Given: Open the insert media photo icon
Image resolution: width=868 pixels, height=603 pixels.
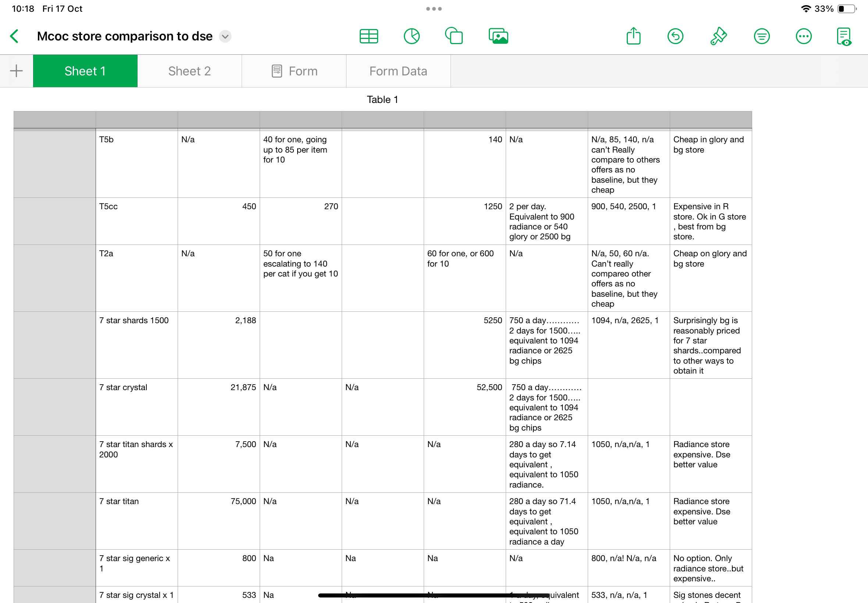Looking at the screenshot, I should (x=498, y=36).
